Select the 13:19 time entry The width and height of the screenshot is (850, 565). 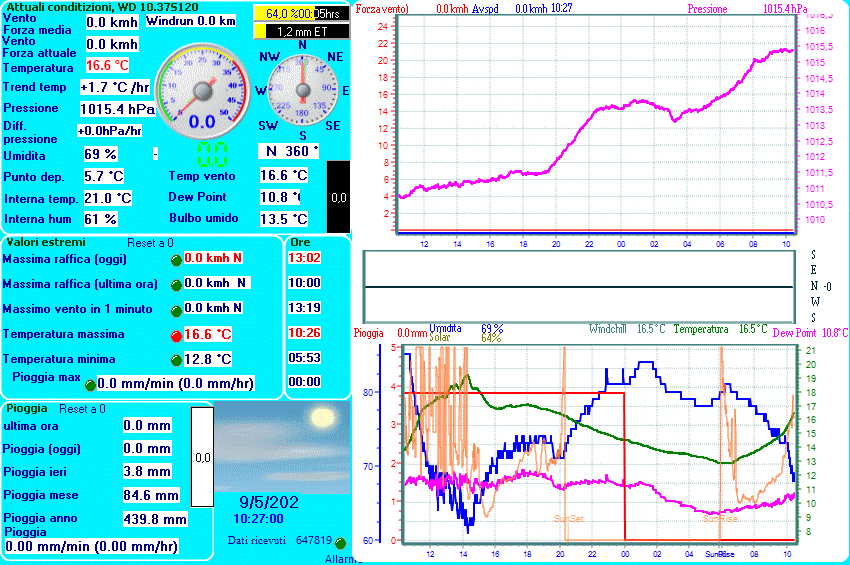[x=304, y=307]
